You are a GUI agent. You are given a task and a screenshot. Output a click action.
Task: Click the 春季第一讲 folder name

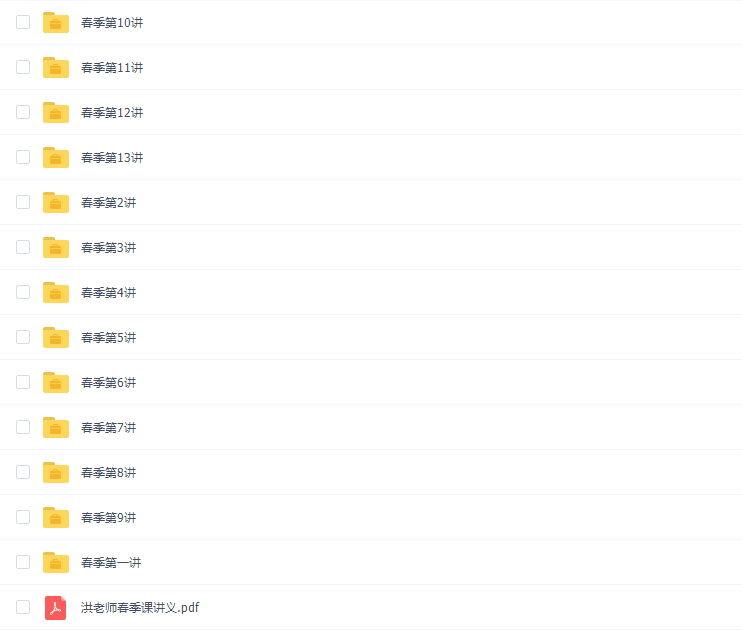(x=111, y=563)
